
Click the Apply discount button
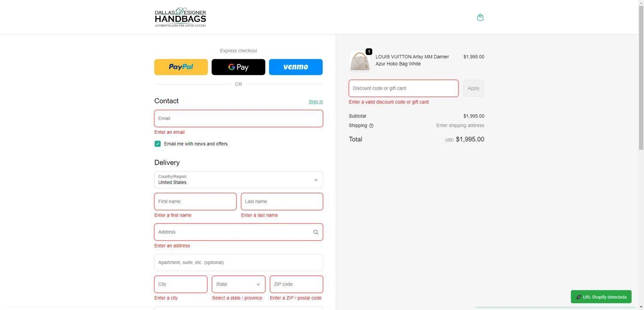coord(474,88)
